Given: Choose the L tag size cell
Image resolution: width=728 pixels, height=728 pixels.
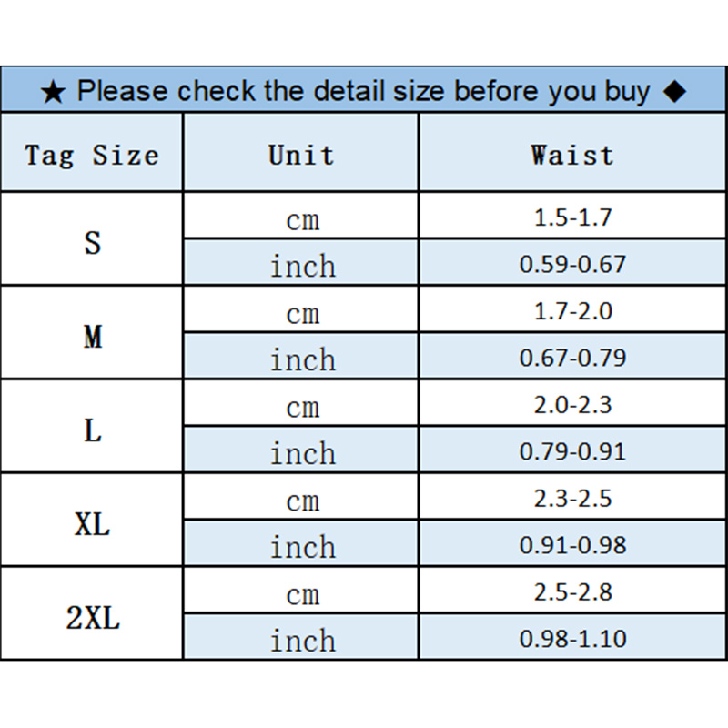Looking at the screenshot, I should click(92, 430).
